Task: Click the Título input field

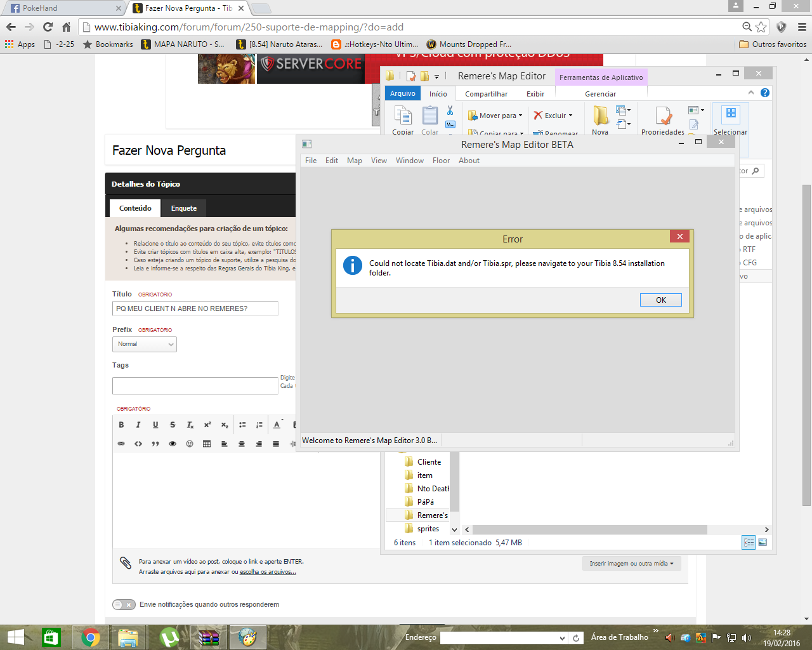Action: (195, 308)
